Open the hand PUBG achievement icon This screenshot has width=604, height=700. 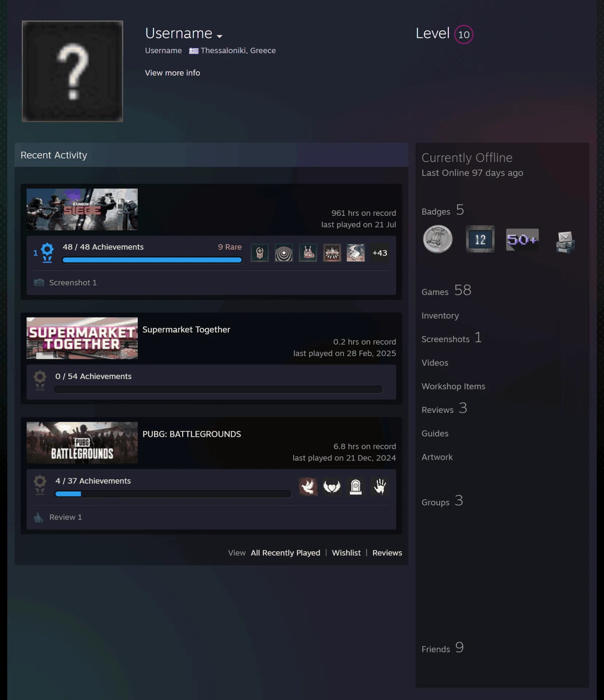pyautogui.click(x=380, y=487)
